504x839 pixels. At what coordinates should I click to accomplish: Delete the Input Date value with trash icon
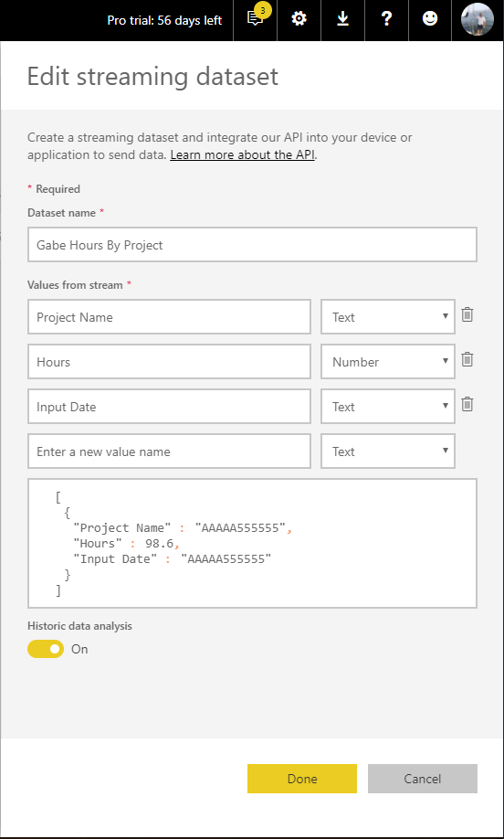pos(467,404)
